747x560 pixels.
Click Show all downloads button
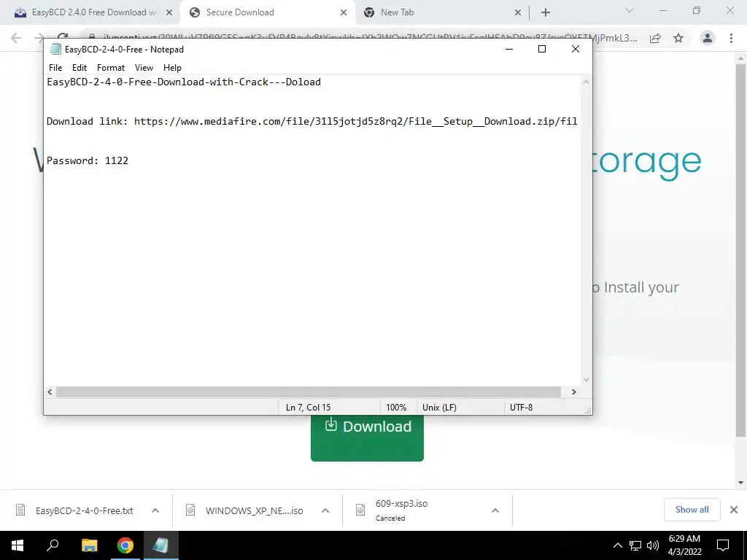(692, 510)
